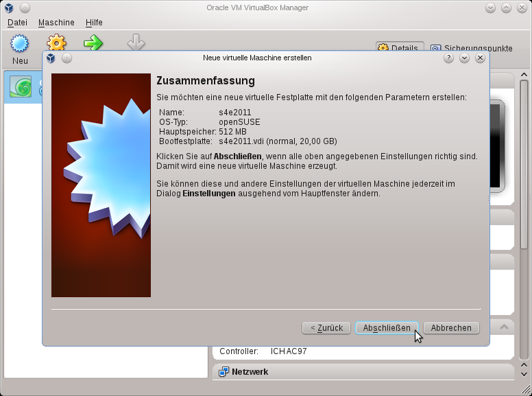
Task: Click the ICH AC97 controller value
Action: click(x=289, y=351)
